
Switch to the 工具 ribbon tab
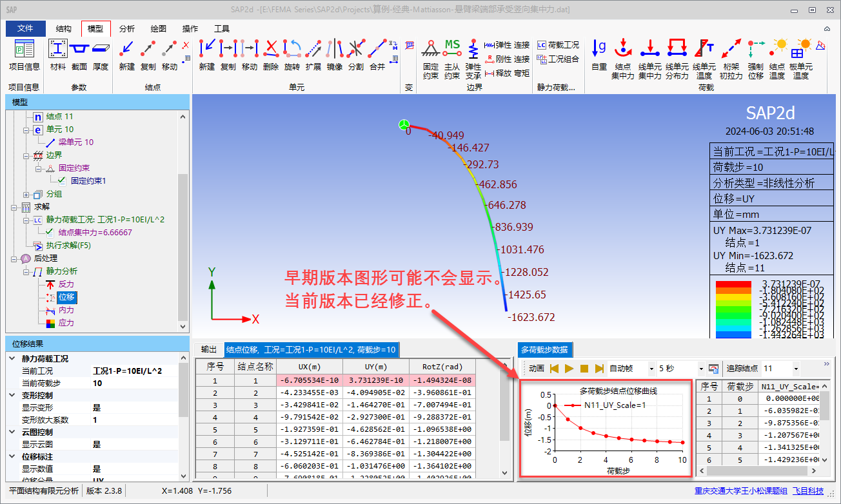(x=222, y=29)
